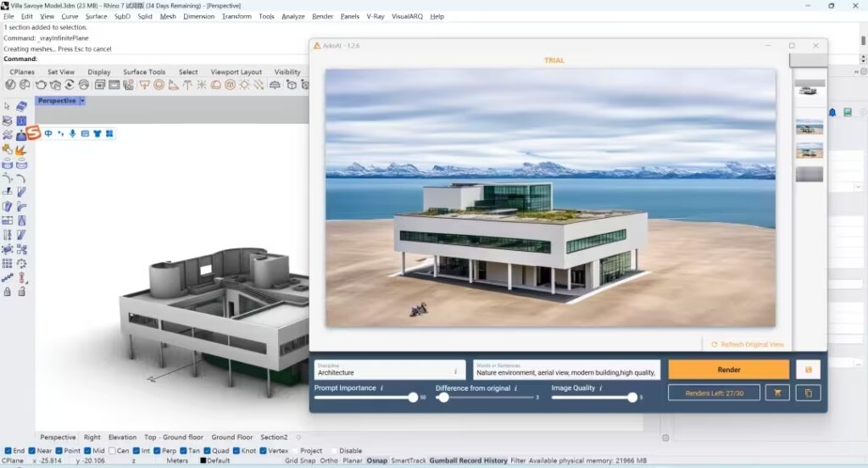Toggle the Near osnap checkbox

click(31, 451)
